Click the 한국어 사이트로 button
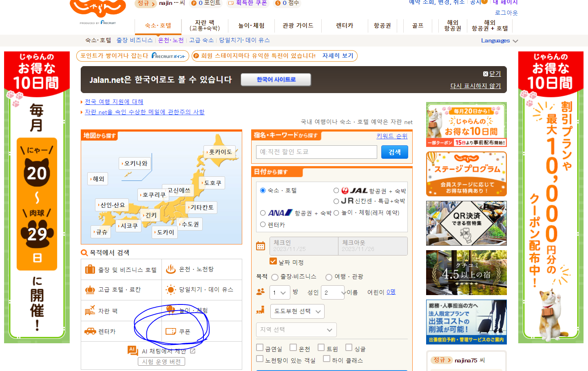The height and width of the screenshot is (371, 588). [x=276, y=80]
